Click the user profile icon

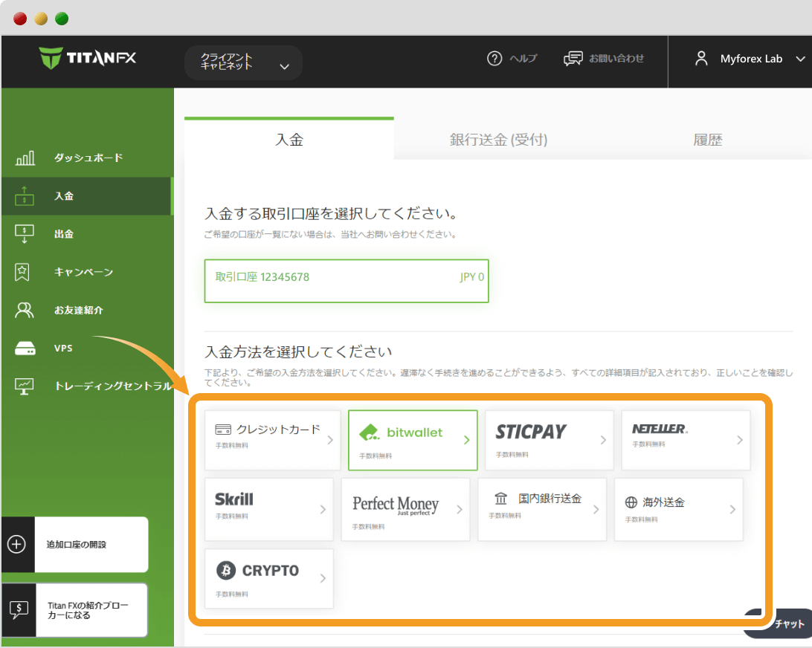coord(701,59)
